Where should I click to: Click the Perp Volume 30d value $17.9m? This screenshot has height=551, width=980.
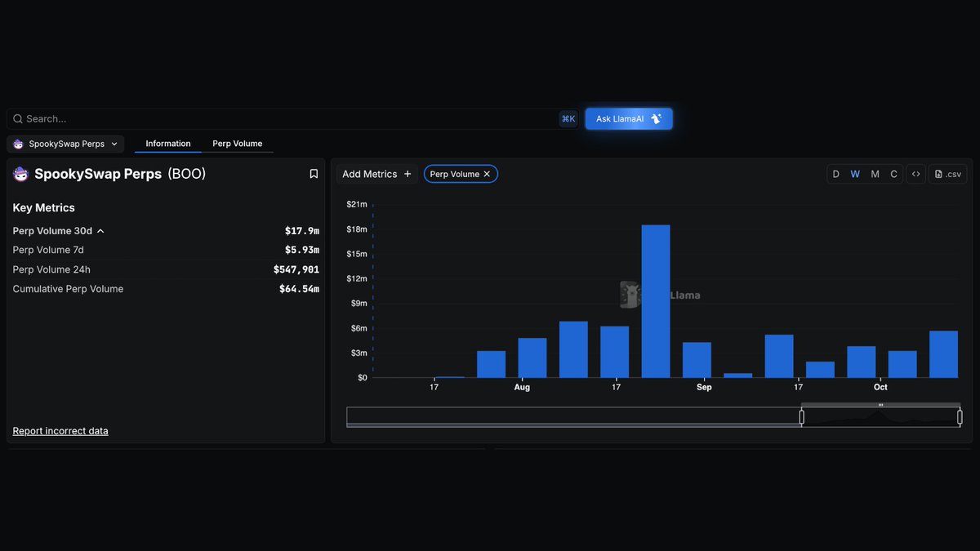click(302, 231)
